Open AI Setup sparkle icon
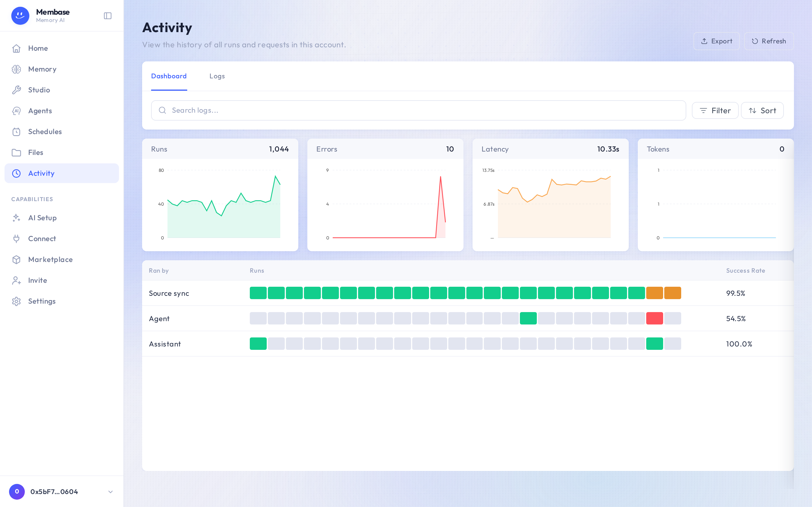The height and width of the screenshot is (507, 812). [x=16, y=218]
